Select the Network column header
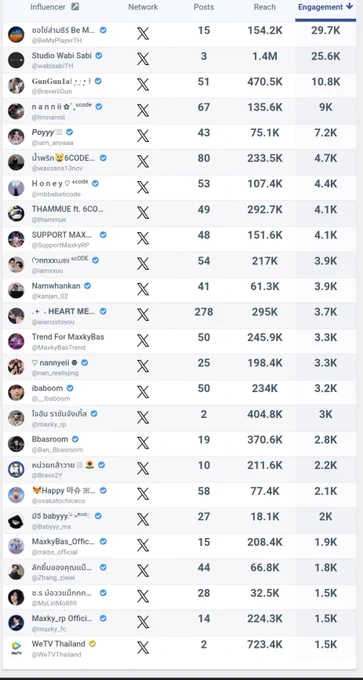Screen dimensions: 363x680 pos(143,7)
